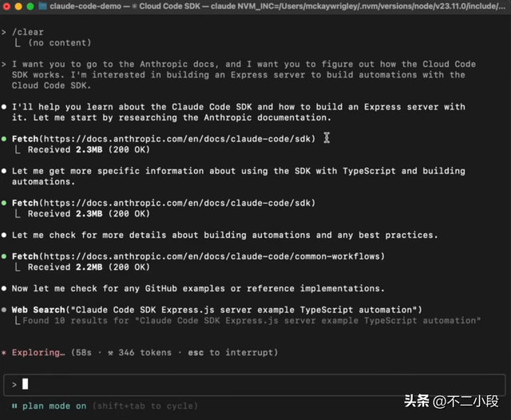Click the 'Found 10 results' output line

(252, 321)
